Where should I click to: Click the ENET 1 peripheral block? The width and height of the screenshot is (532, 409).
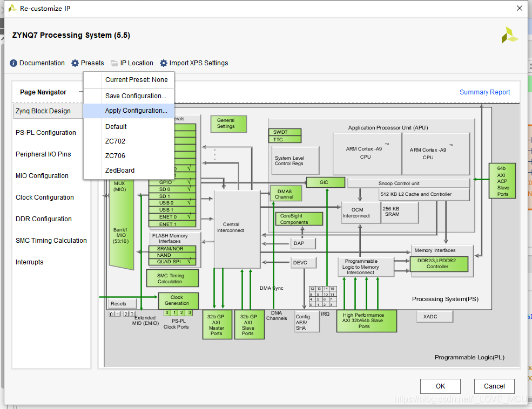172,224
